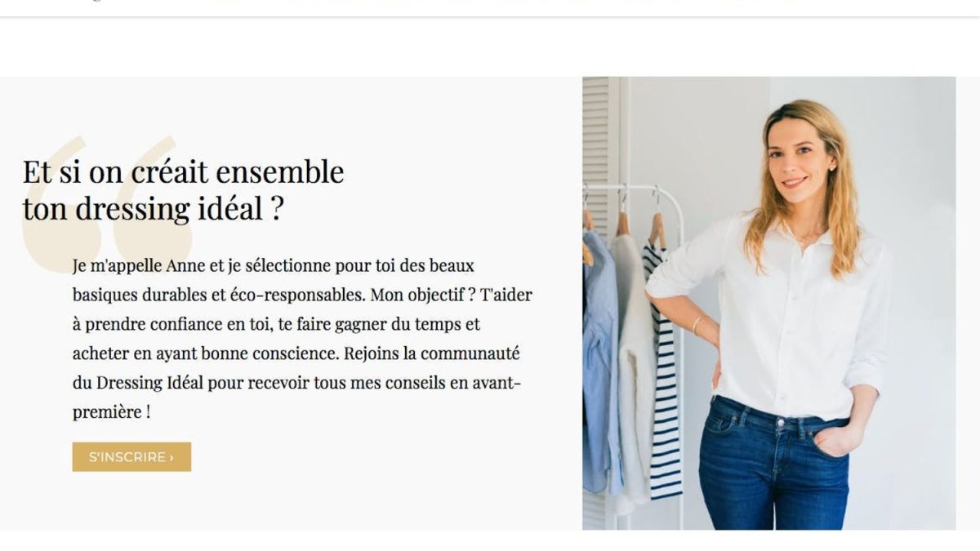This screenshot has width=980, height=551.
Task: Select the striped shirt on the rack
Action: click(x=663, y=367)
